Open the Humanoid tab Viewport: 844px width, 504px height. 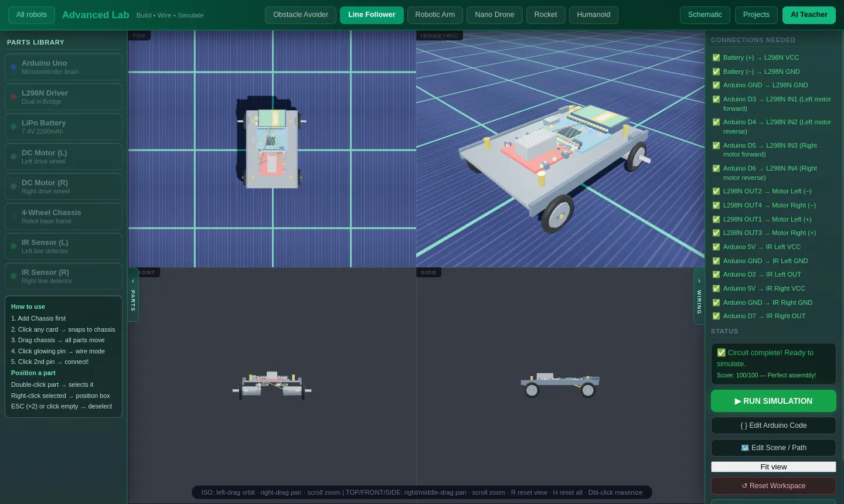(594, 15)
